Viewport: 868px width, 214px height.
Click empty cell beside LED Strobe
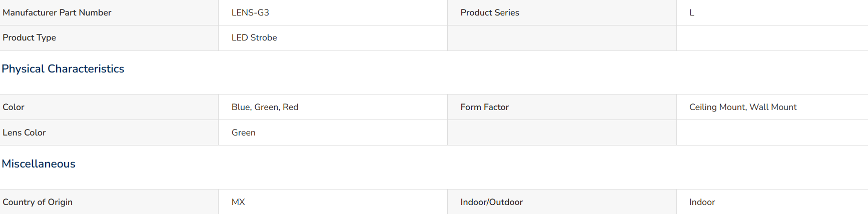562,38
